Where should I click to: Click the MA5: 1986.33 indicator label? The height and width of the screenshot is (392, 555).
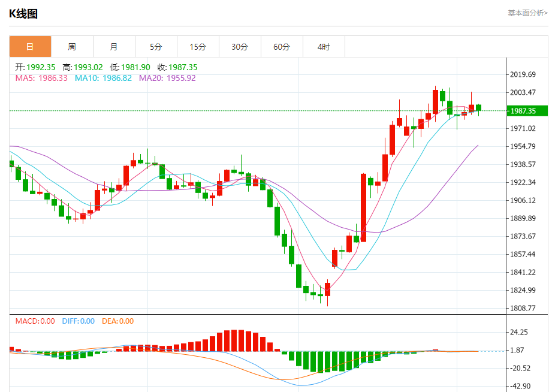(41, 78)
